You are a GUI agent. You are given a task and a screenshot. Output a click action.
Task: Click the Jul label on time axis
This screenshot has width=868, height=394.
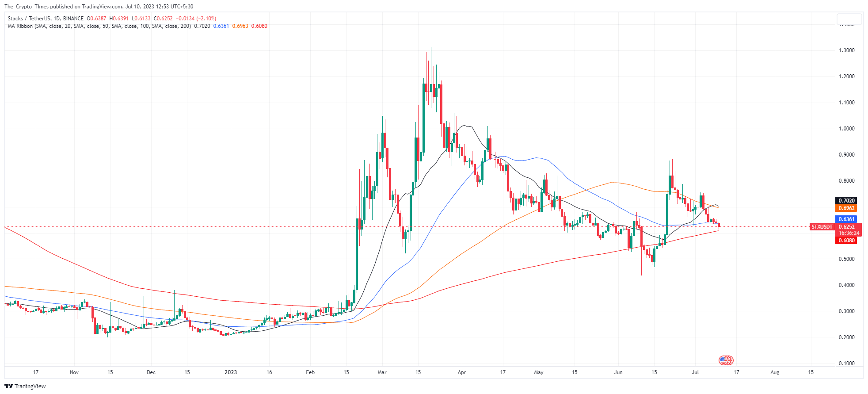pos(696,372)
